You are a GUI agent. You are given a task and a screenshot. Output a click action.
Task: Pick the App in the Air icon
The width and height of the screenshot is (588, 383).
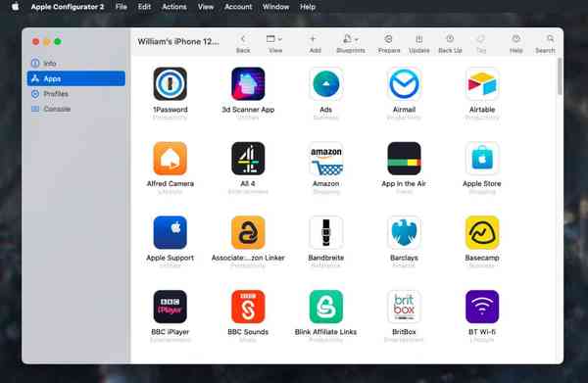404,158
